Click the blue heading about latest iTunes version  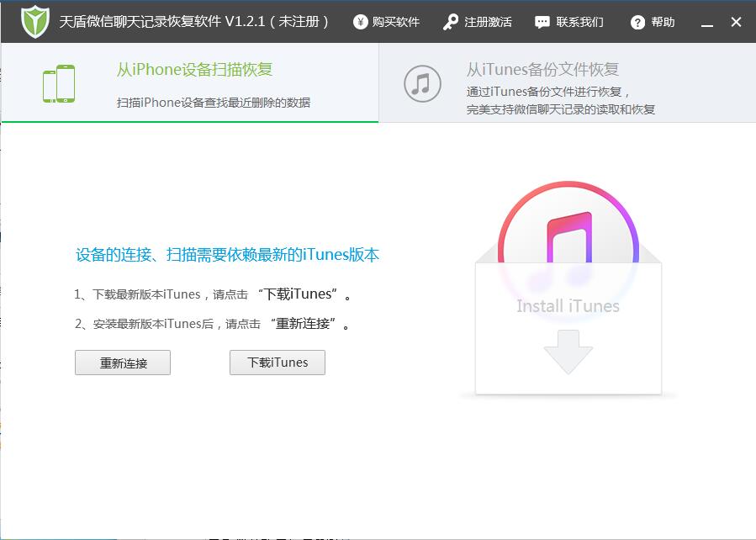[227, 255]
